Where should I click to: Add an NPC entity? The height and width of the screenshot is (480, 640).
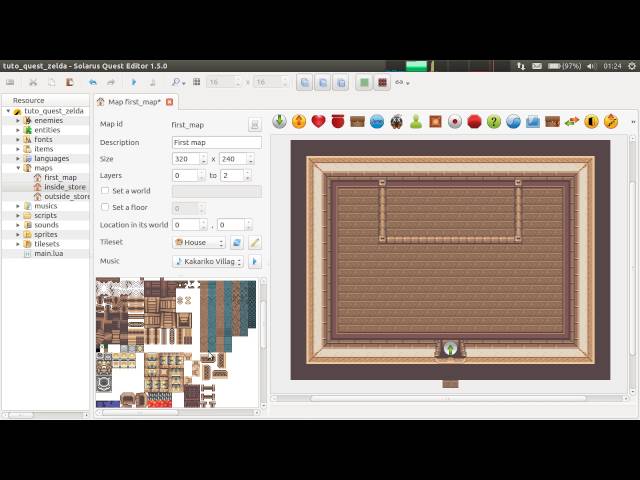point(416,121)
